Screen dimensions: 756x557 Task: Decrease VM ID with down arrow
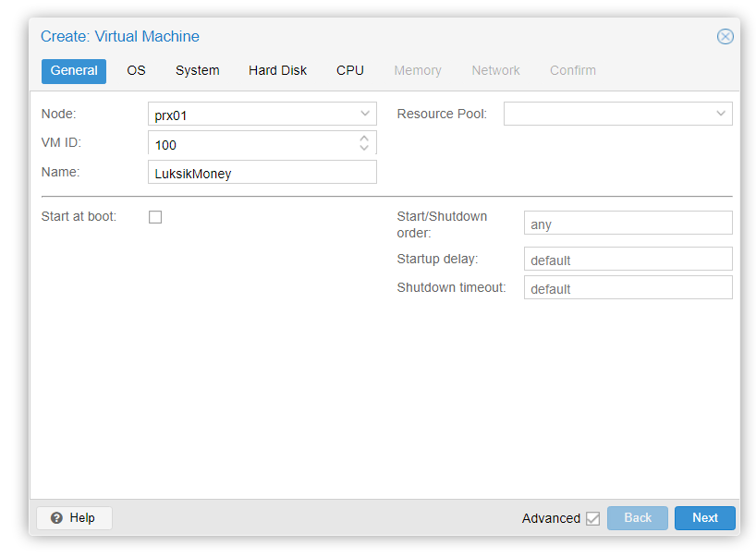pyautogui.click(x=364, y=148)
